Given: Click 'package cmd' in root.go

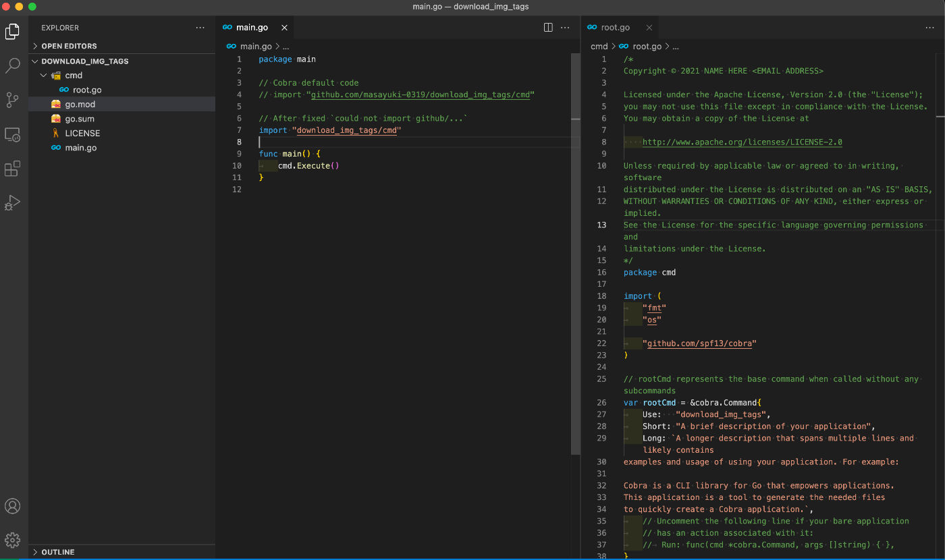Looking at the screenshot, I should point(649,273).
